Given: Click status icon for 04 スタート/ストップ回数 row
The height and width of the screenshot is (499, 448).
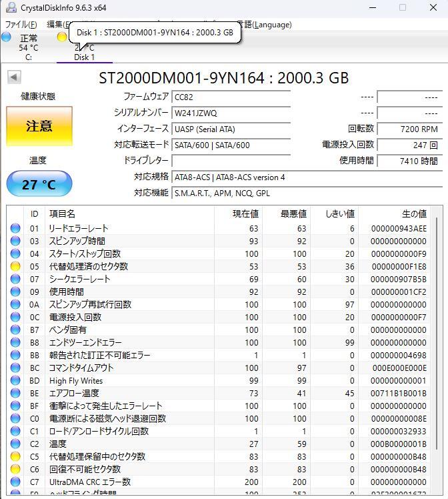Looking at the screenshot, I should (x=15, y=254).
